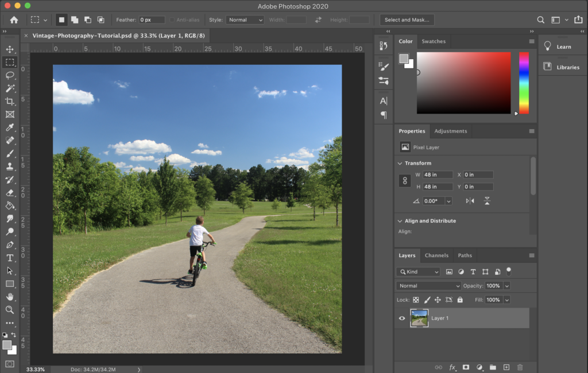Open the Adjustments tab

pyautogui.click(x=450, y=131)
